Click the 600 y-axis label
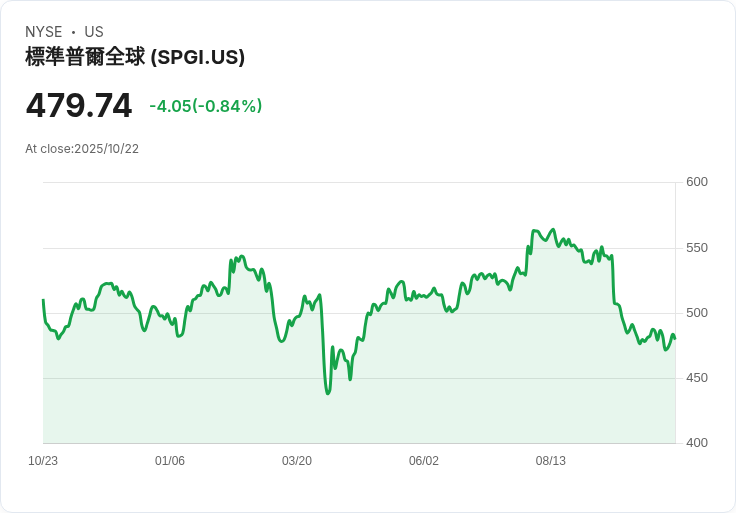 (x=697, y=182)
